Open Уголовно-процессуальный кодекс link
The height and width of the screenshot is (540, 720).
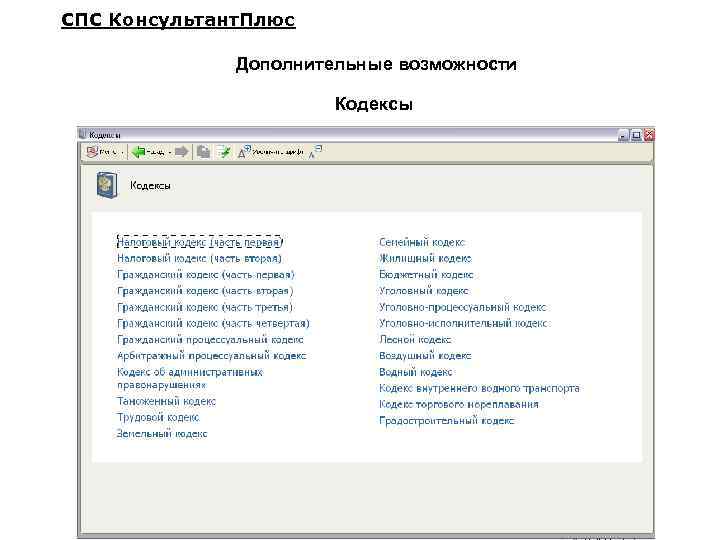[463, 307]
